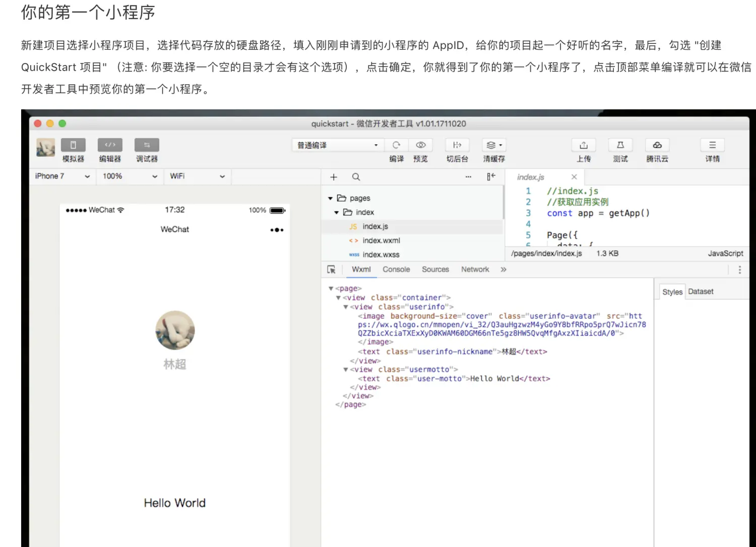Click the Hello World text in simulator
This screenshot has height=547, width=756.
175,503
